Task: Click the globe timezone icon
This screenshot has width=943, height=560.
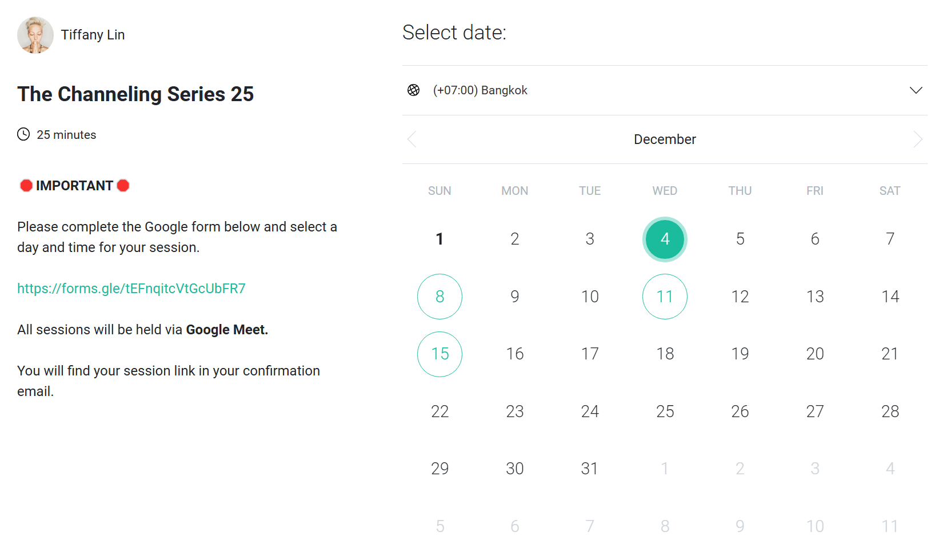Action: (x=413, y=90)
